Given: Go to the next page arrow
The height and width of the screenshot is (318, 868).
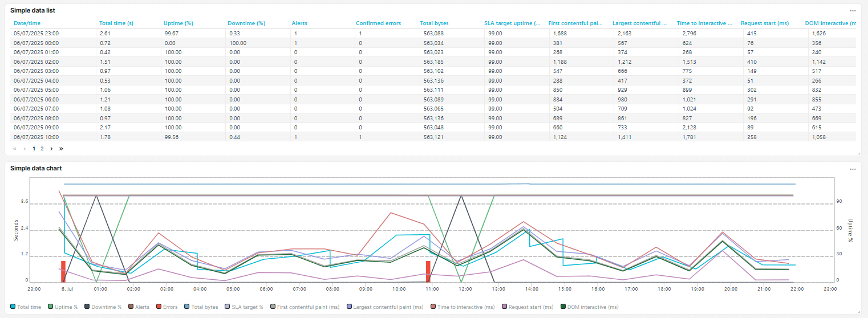Looking at the screenshot, I should click(x=51, y=149).
